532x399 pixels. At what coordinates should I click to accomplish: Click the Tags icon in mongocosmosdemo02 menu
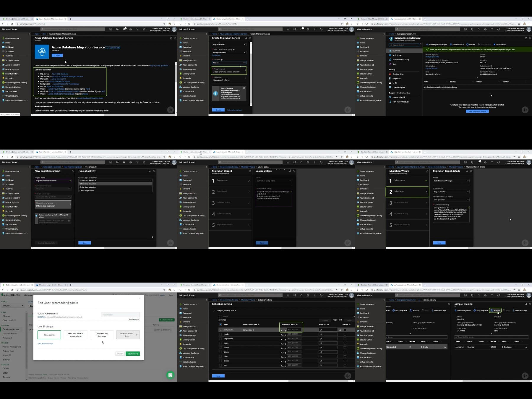(x=390, y=64)
